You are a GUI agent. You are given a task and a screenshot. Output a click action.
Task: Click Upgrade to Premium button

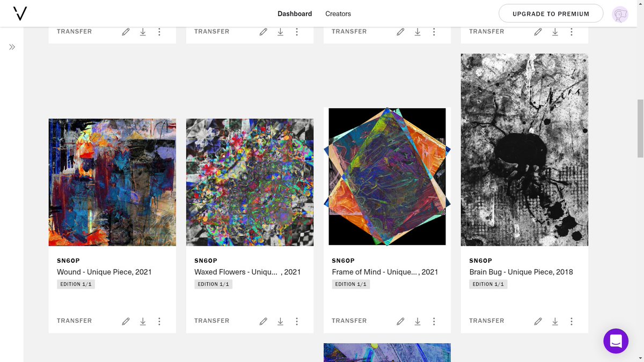pyautogui.click(x=551, y=14)
